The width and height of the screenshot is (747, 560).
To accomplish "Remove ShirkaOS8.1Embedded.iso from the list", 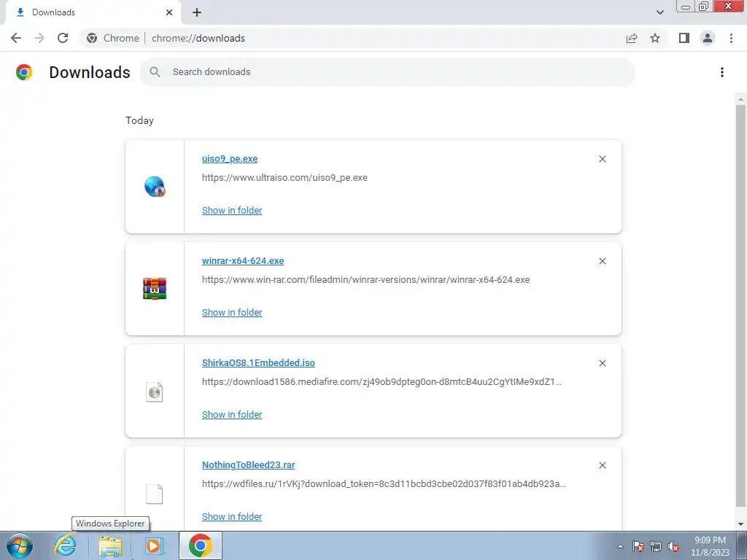I will tap(602, 363).
